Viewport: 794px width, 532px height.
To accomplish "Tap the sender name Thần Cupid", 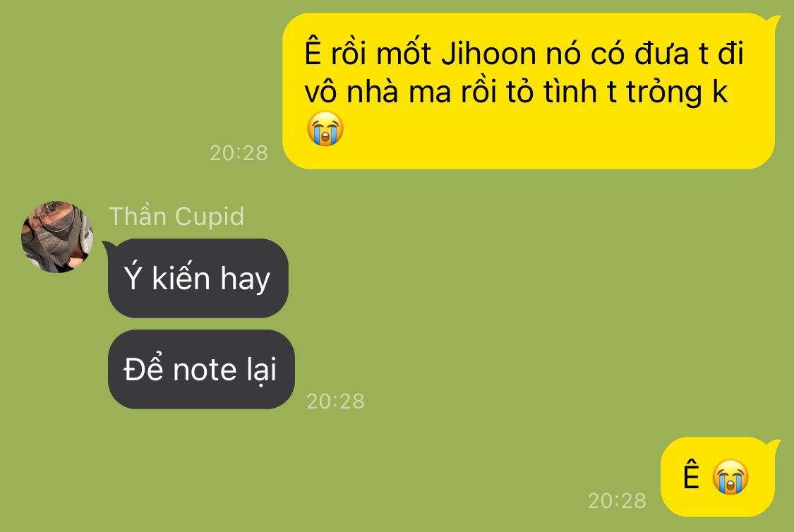I will (176, 217).
